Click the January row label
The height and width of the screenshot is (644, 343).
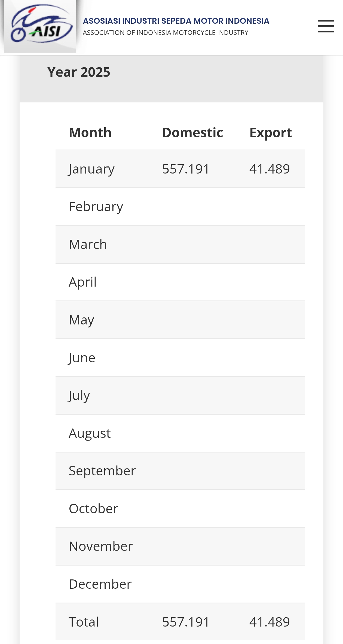pyautogui.click(x=91, y=169)
